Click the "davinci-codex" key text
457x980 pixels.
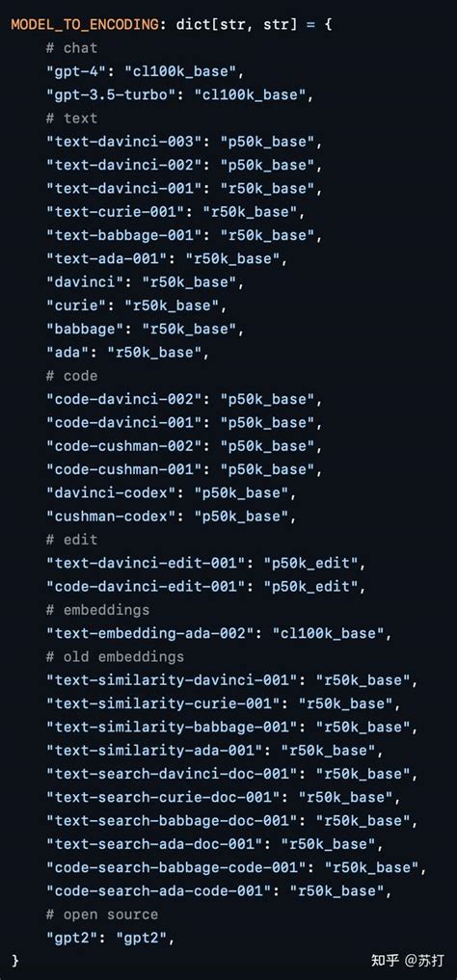[111, 493]
